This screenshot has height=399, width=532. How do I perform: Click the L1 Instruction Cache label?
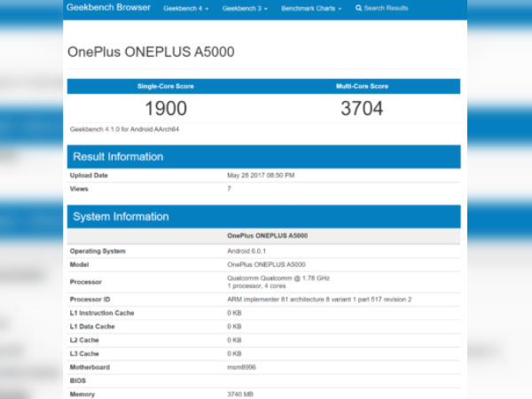(x=102, y=313)
